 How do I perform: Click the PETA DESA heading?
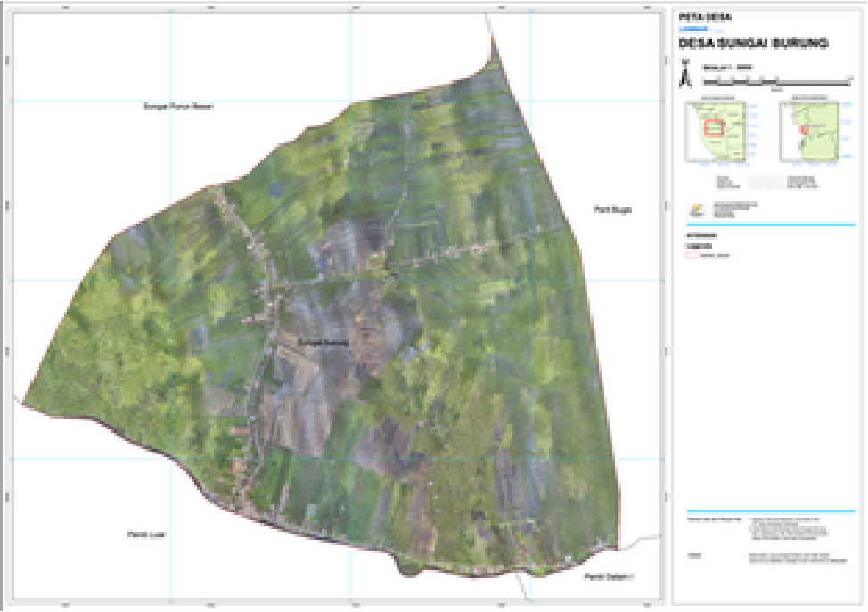[x=704, y=16]
